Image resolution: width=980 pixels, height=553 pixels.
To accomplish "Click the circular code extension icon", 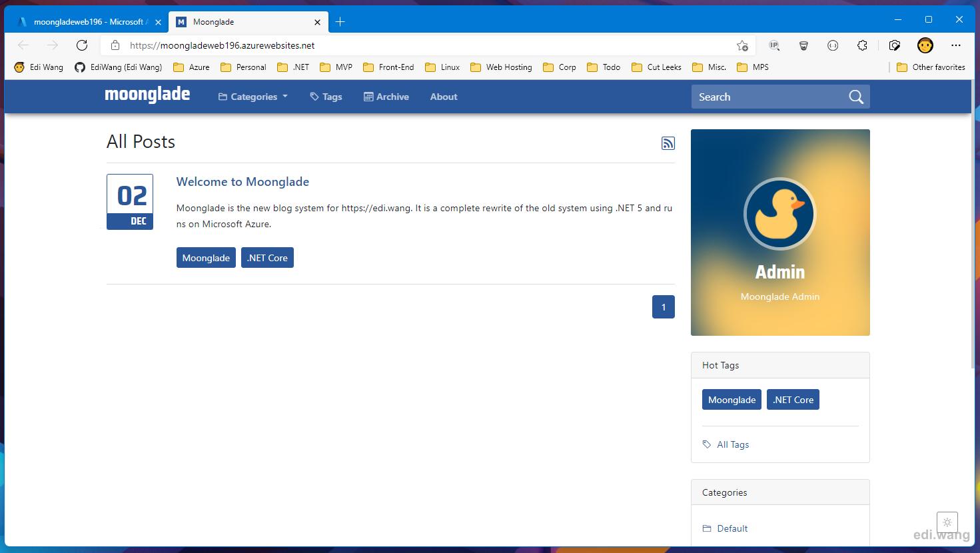I will 833,45.
